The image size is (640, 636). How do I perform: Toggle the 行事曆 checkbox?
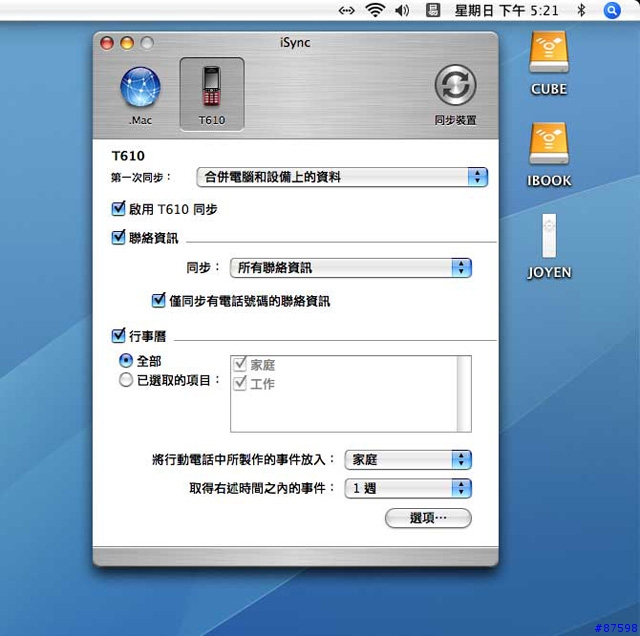(118, 336)
